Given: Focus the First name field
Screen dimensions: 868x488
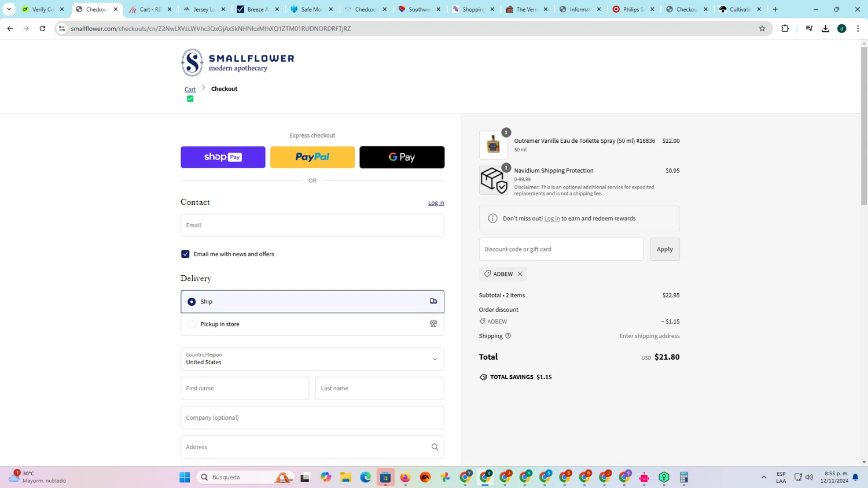Looking at the screenshot, I should (245, 389).
